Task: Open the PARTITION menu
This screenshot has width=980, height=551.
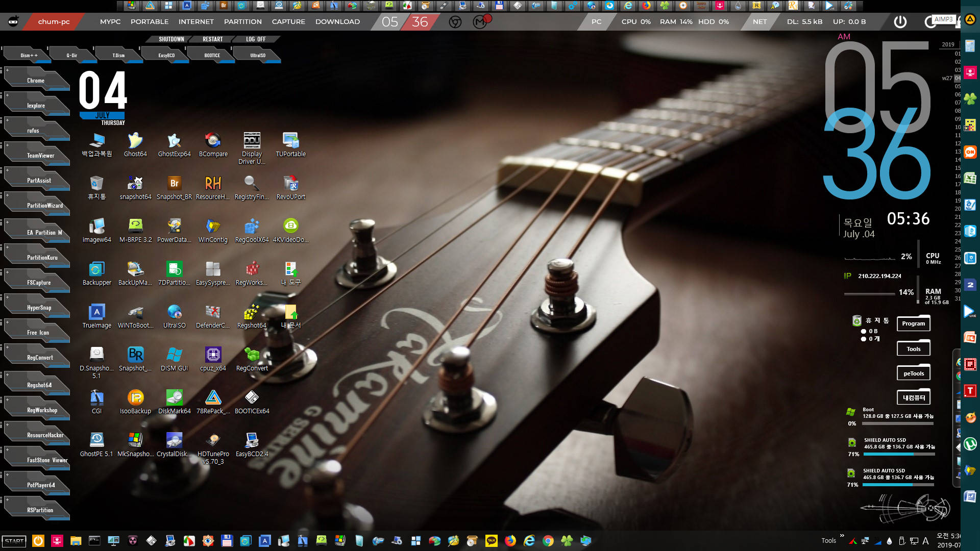Action: [243, 22]
